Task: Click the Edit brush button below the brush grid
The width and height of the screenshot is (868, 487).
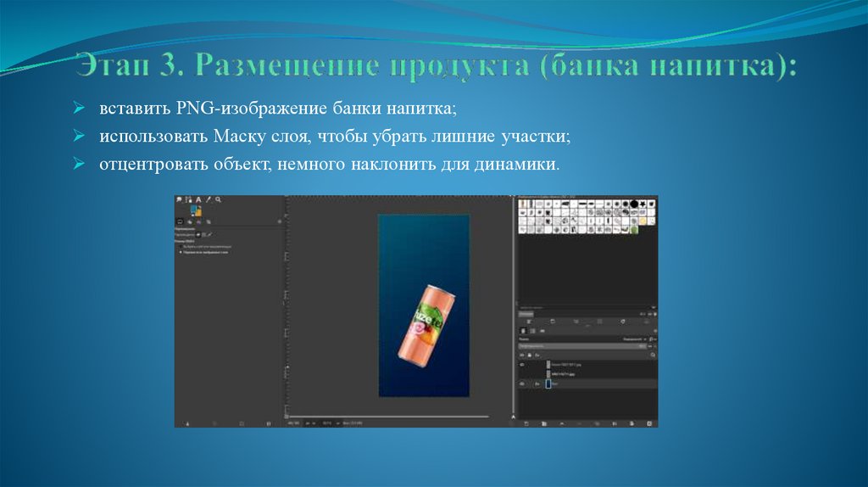Action: click(x=529, y=322)
